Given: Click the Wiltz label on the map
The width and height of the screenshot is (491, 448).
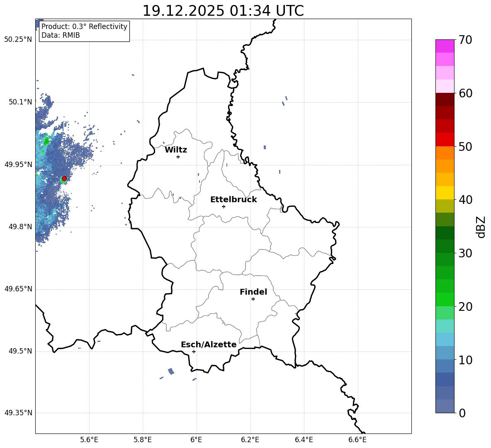Looking at the screenshot, I should tap(176, 150).
